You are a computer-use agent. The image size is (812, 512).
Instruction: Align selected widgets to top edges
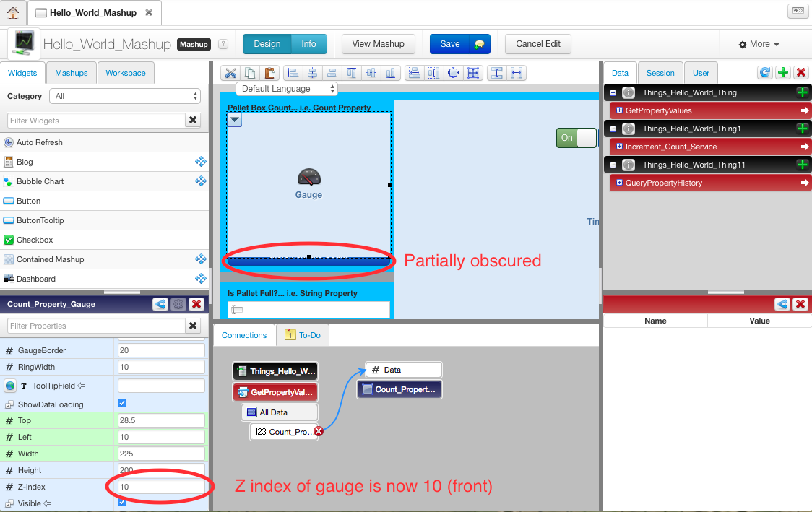(352, 73)
